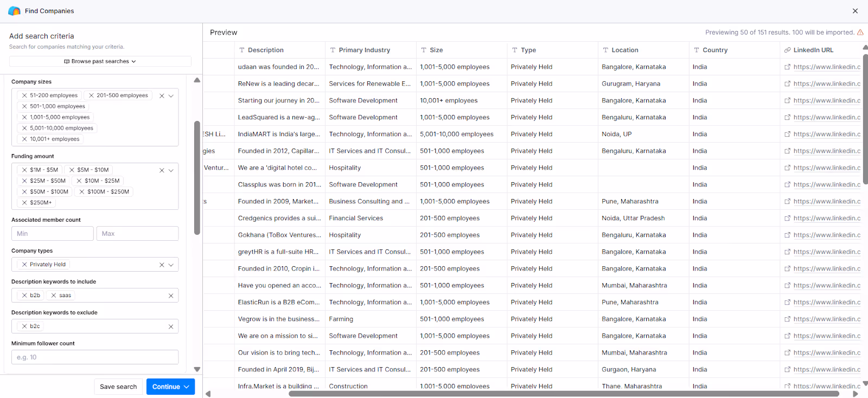Remove the $50M - $100M funding tag

tap(24, 191)
